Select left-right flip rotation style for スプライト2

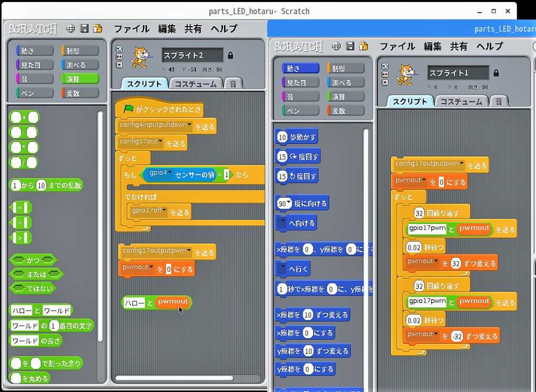point(119,57)
